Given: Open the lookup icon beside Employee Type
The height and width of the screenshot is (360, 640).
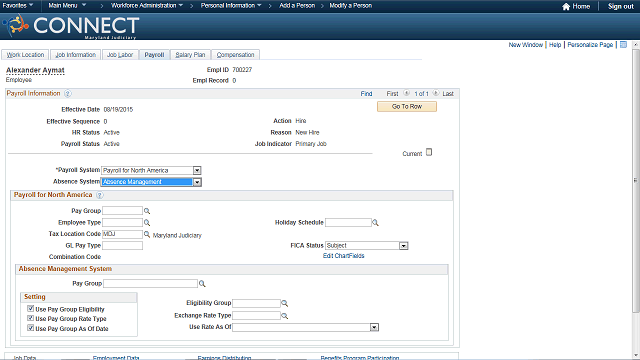Looking at the screenshot, I should coord(147,222).
